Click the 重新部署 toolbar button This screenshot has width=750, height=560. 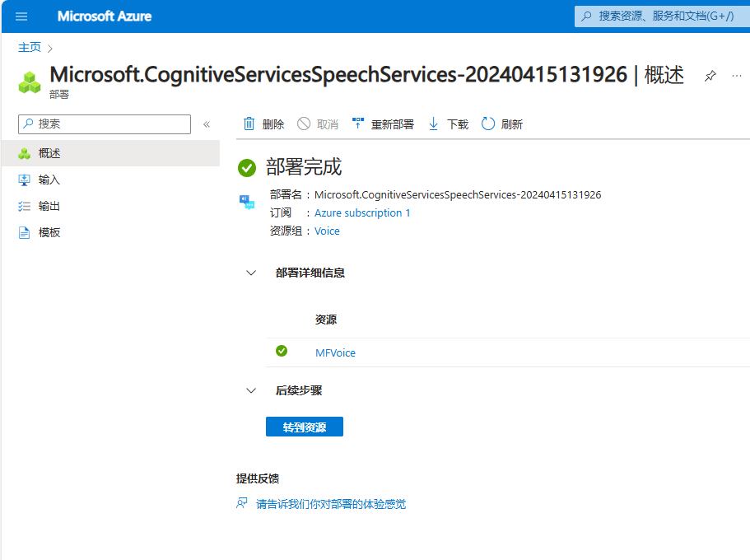pos(383,124)
